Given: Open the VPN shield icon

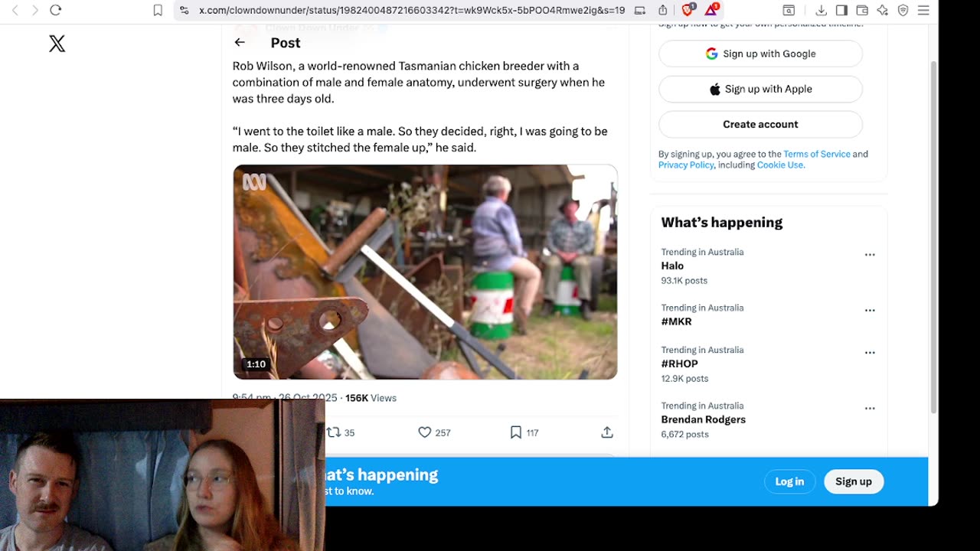Looking at the screenshot, I should (903, 10).
